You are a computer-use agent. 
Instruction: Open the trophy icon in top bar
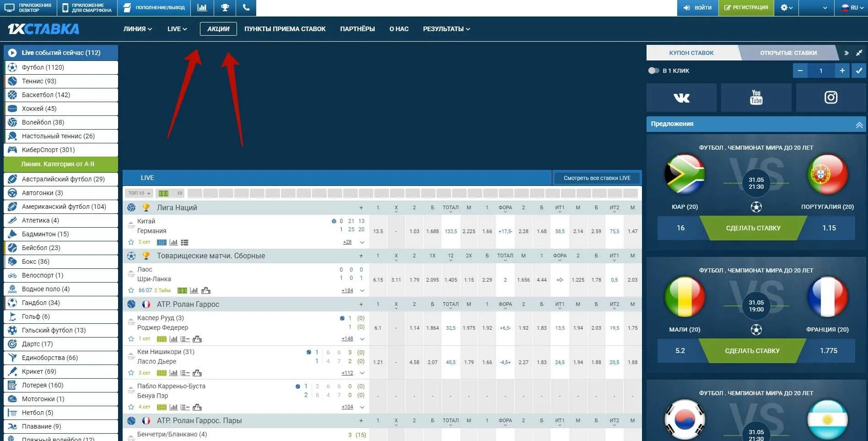point(225,8)
